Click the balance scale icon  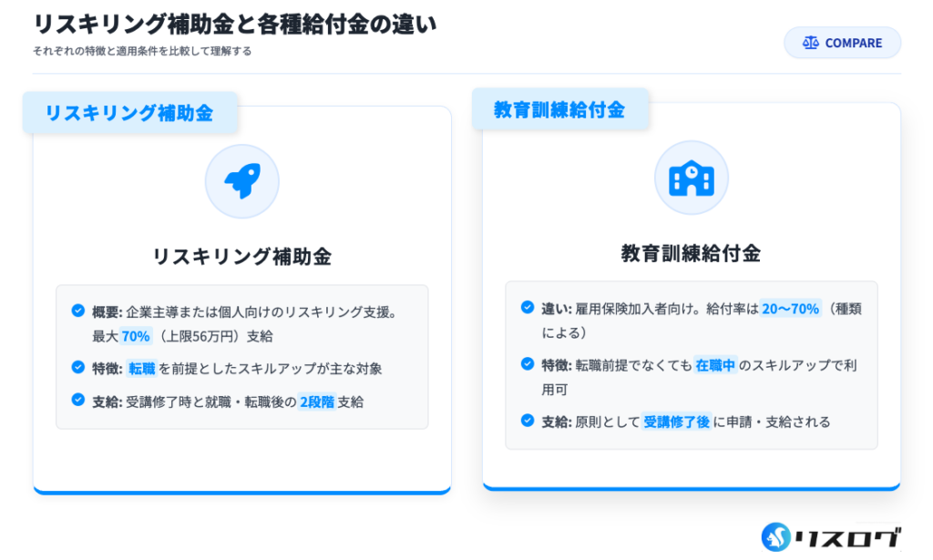(810, 43)
